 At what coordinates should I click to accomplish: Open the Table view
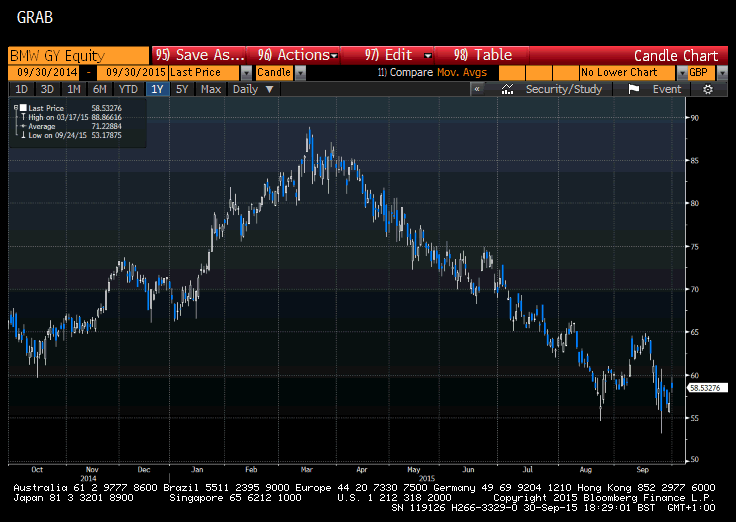point(483,55)
